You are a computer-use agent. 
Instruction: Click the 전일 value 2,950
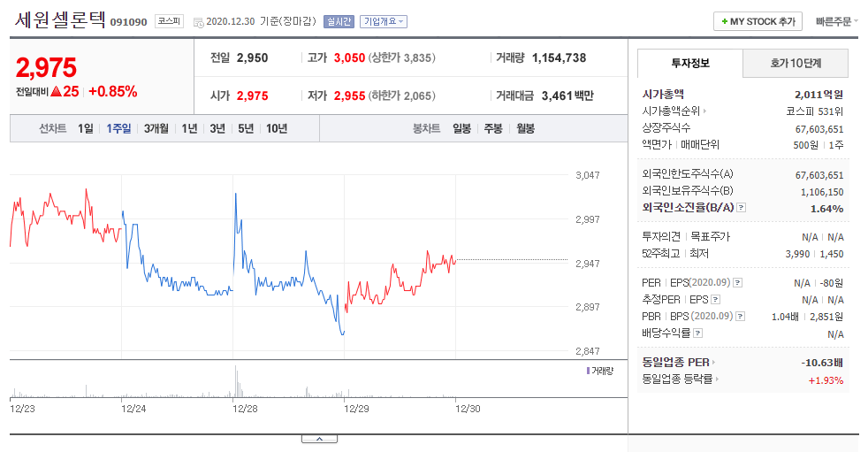[252, 58]
